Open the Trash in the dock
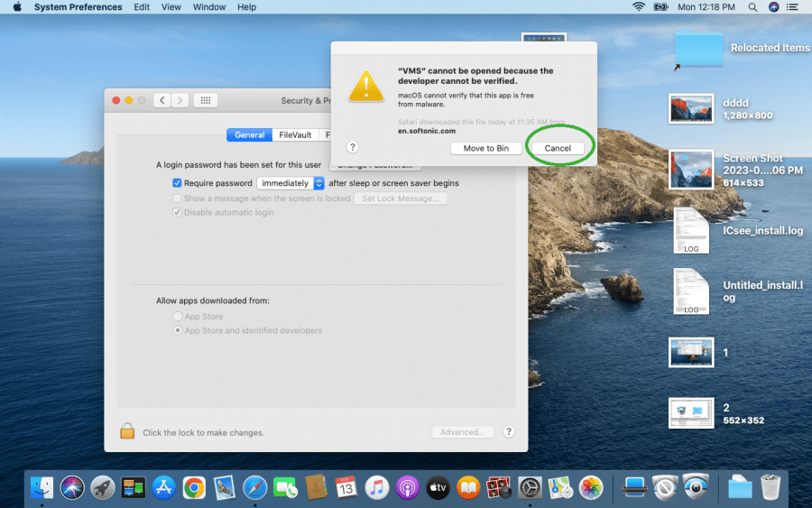This screenshot has height=508, width=812. 770,488
